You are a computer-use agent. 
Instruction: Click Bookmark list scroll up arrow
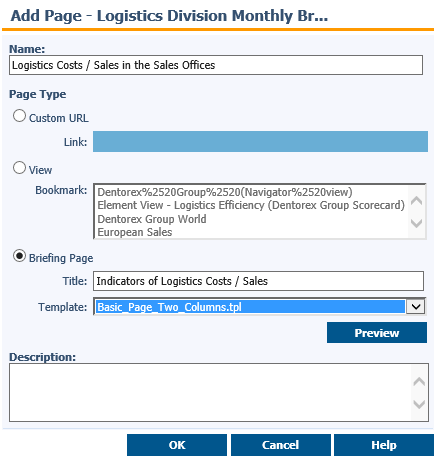click(x=417, y=200)
